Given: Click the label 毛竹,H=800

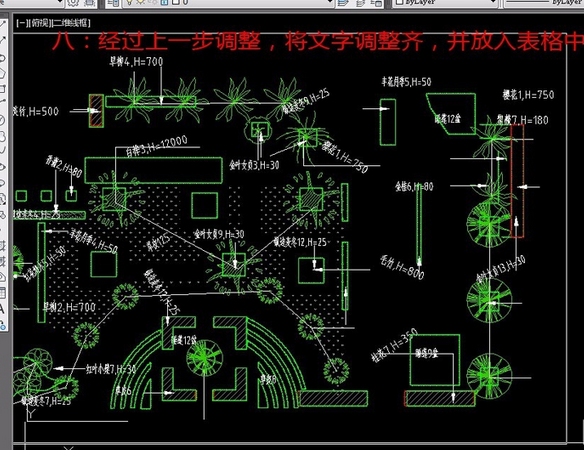Looking at the screenshot, I should (402, 267).
